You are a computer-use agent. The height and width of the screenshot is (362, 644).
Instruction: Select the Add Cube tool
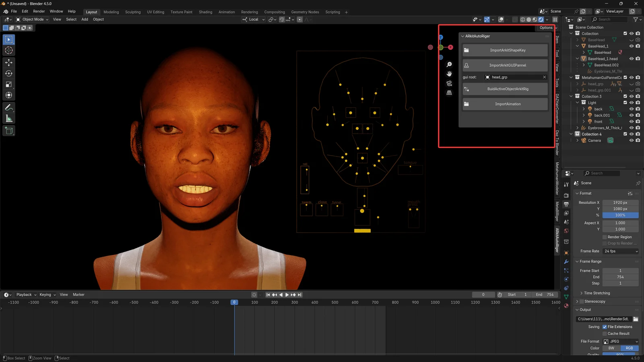coord(9,131)
